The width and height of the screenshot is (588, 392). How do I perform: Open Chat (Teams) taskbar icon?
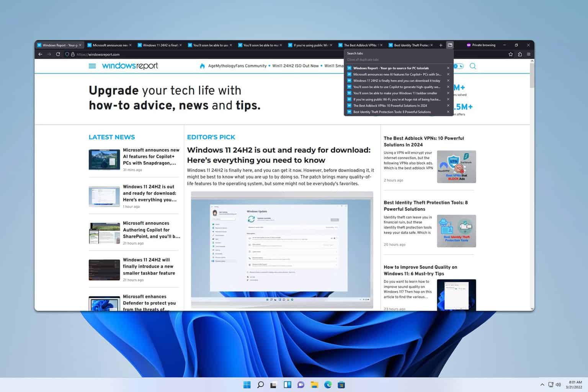click(x=301, y=385)
